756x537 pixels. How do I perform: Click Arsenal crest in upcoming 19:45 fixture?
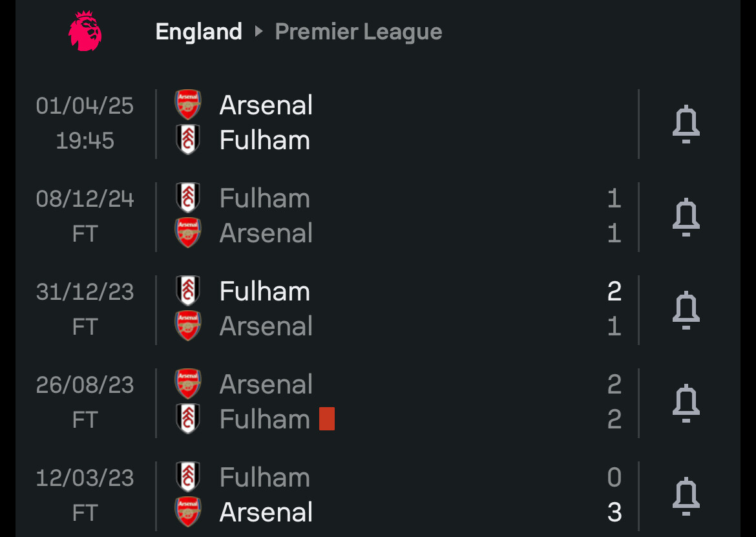188,105
